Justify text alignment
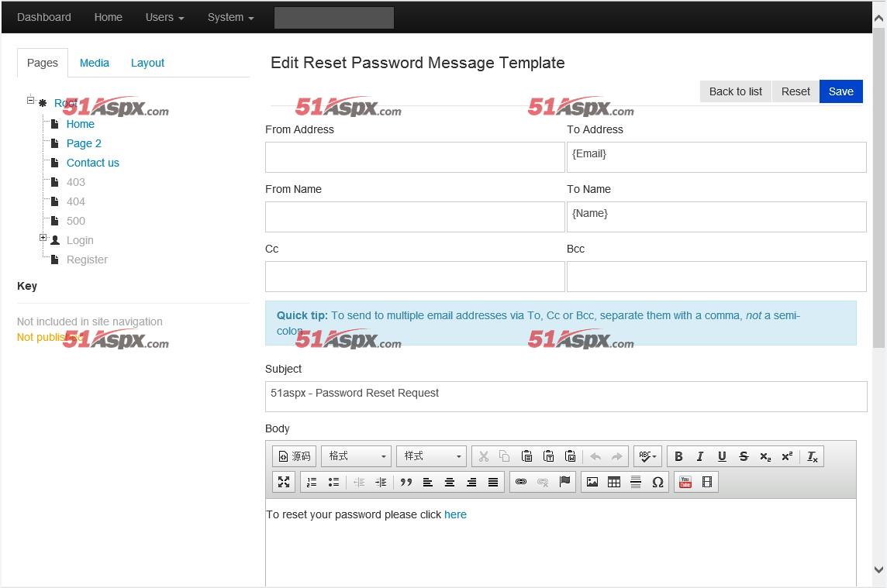The width and height of the screenshot is (887, 588). point(493,483)
